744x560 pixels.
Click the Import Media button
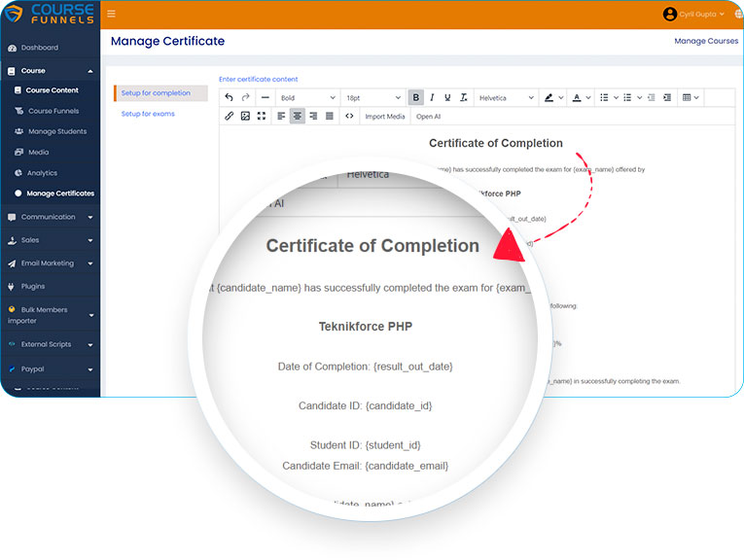click(384, 116)
